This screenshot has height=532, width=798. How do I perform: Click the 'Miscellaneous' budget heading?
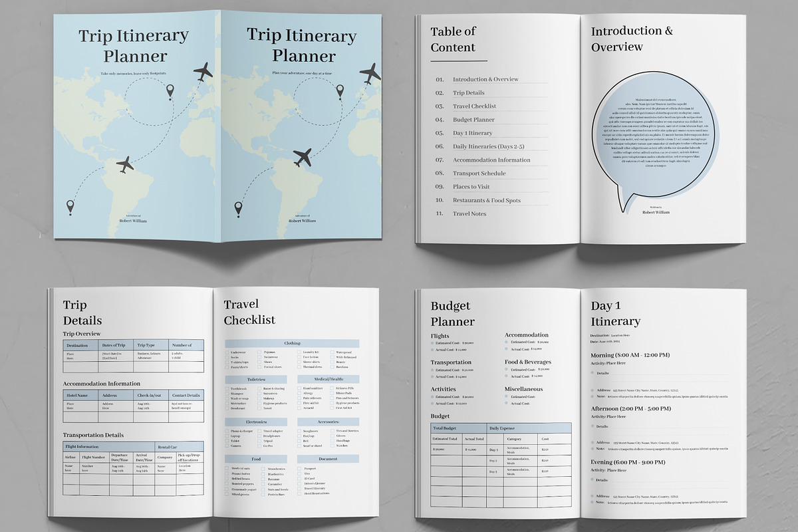click(523, 389)
